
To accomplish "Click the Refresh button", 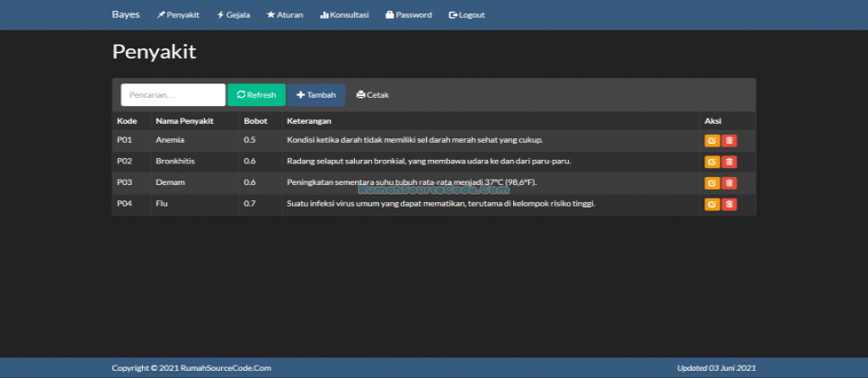I will (x=256, y=94).
